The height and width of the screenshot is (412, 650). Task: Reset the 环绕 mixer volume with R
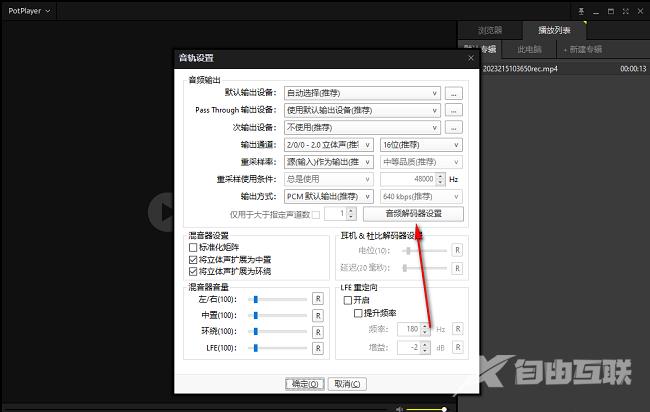click(x=318, y=331)
